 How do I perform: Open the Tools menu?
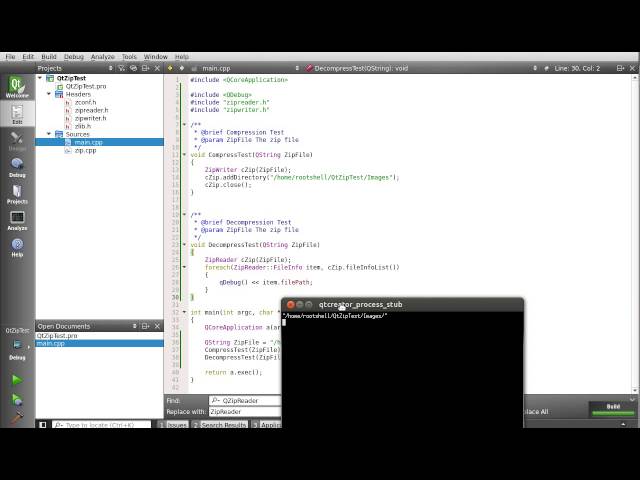[x=129, y=57]
